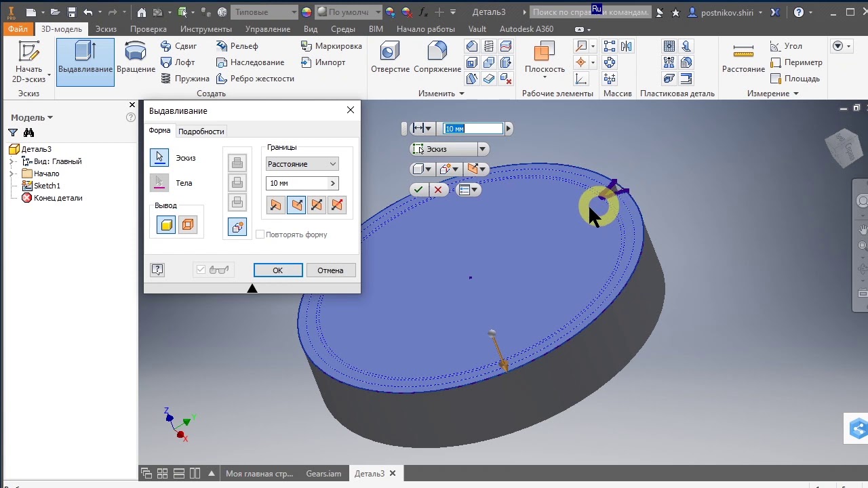Click the circular pattern icon in Массив
868x488 pixels.
(x=610, y=62)
